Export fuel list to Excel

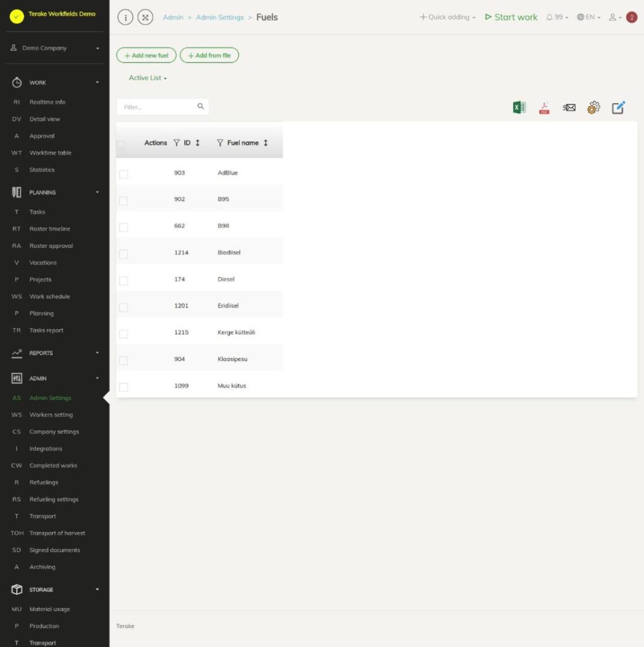tap(519, 107)
